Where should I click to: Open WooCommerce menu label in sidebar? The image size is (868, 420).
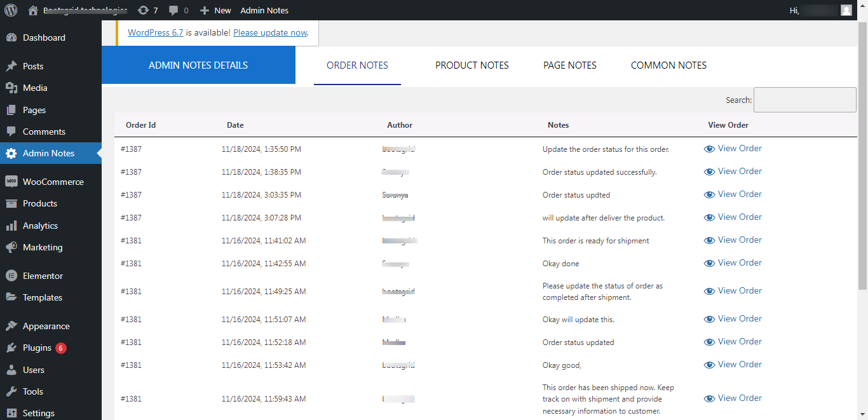pos(53,182)
